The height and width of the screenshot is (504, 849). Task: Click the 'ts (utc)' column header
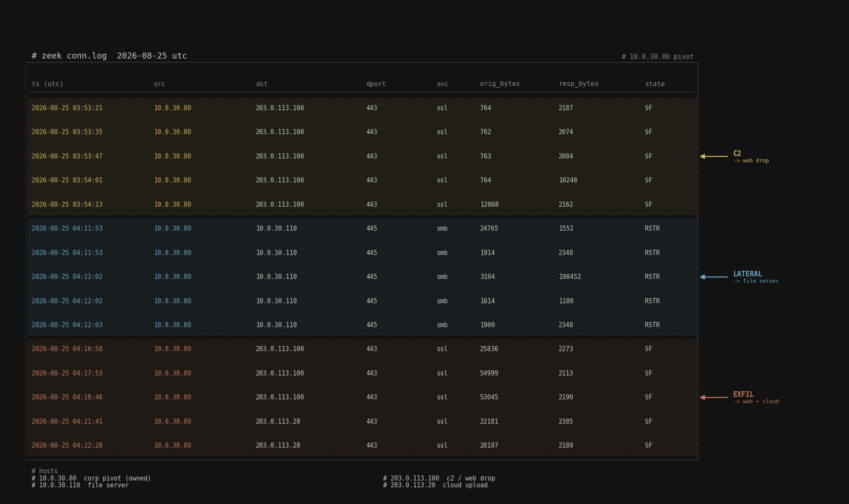coord(47,84)
